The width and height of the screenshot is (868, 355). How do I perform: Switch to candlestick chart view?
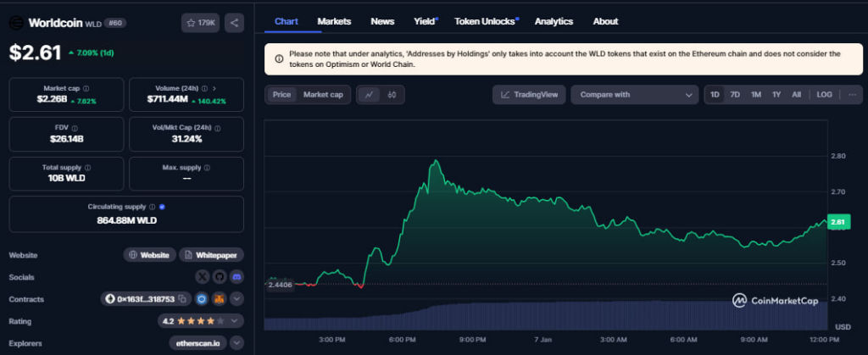(x=391, y=95)
